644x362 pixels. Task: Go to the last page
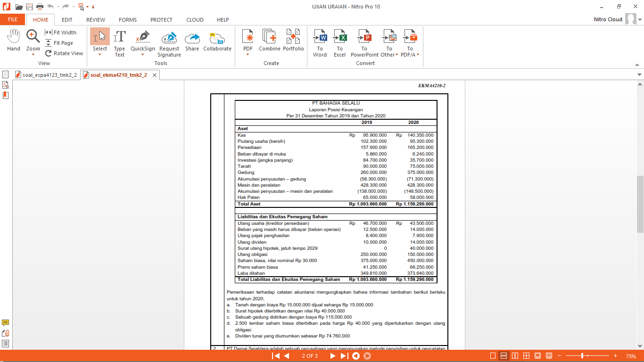[344, 356]
